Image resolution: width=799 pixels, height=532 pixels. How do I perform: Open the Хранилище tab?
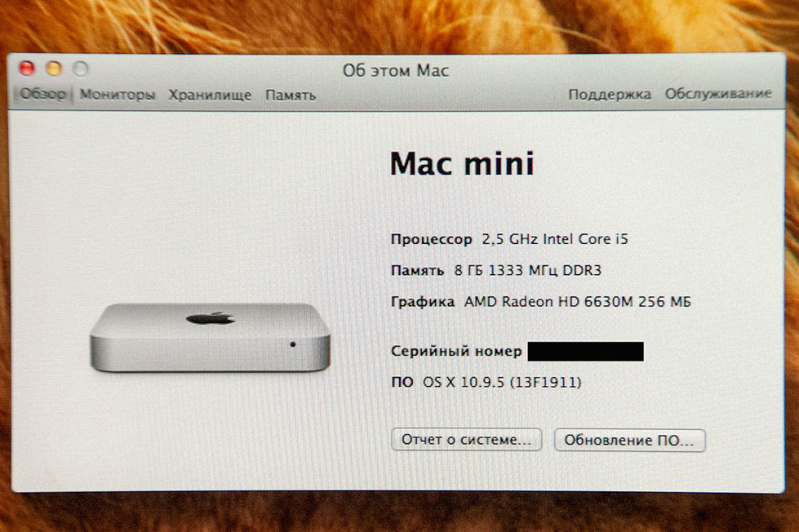click(210, 95)
